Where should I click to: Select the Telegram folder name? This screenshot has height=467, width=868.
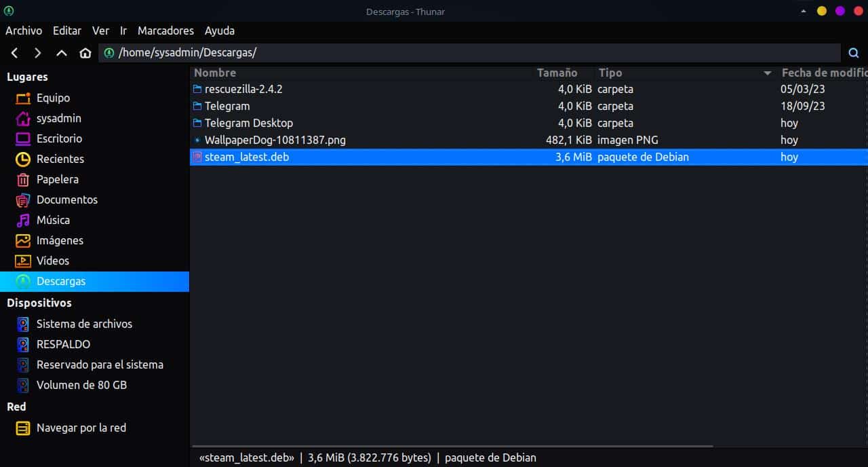pos(227,106)
